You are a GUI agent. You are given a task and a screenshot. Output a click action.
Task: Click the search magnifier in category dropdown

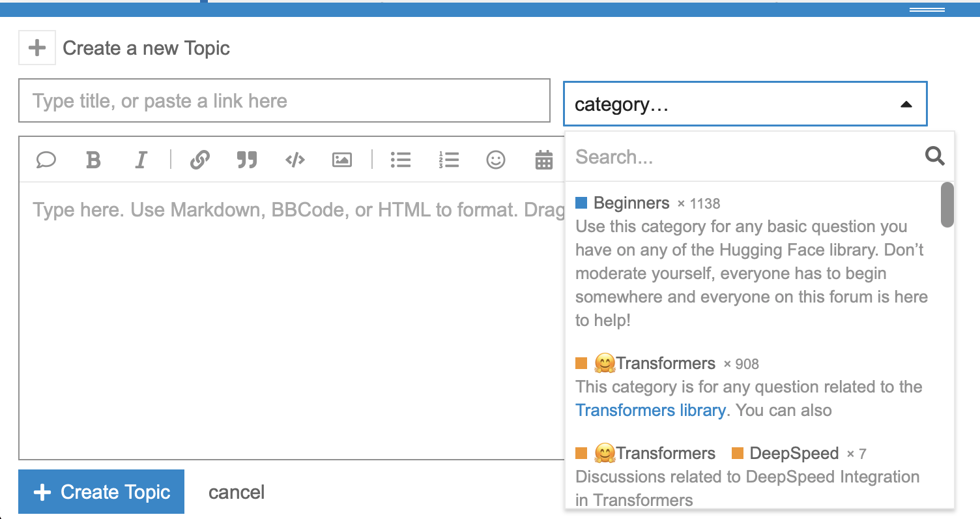click(x=935, y=156)
